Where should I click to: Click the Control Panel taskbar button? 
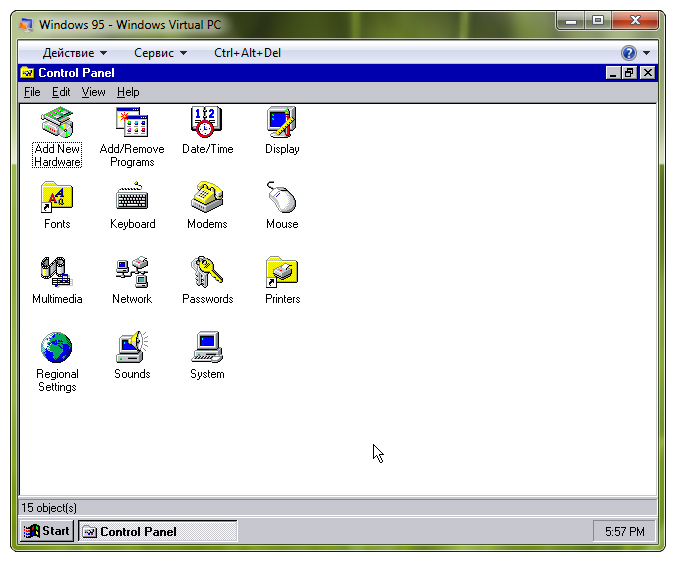[x=158, y=531]
